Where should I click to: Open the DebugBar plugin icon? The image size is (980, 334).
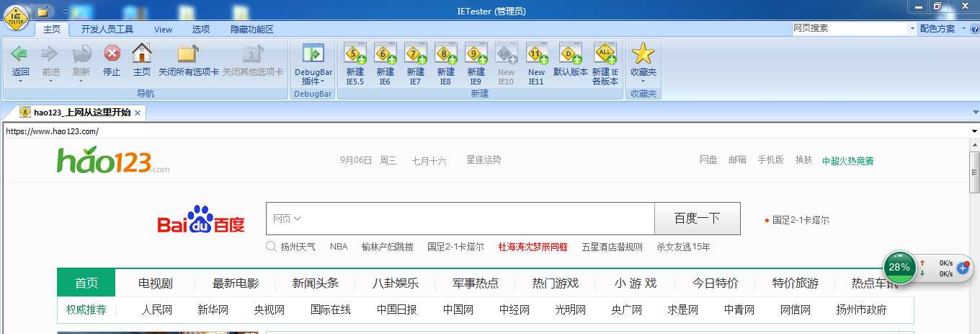tap(313, 53)
